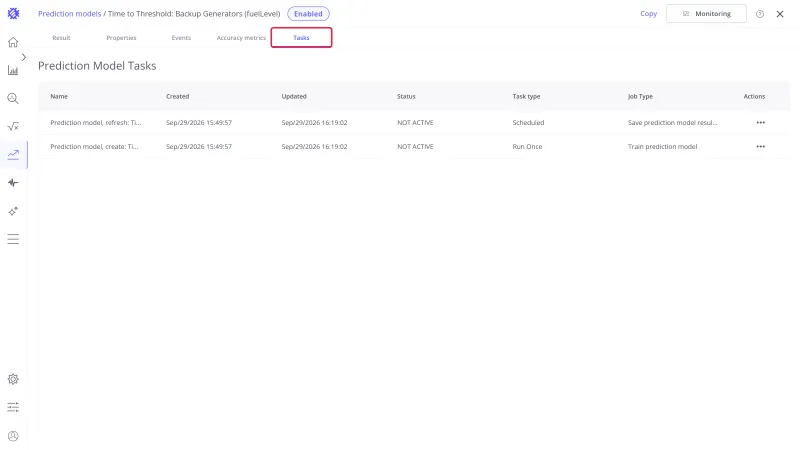Click the 'Train prediction model' job type cell

pyautogui.click(x=662, y=146)
